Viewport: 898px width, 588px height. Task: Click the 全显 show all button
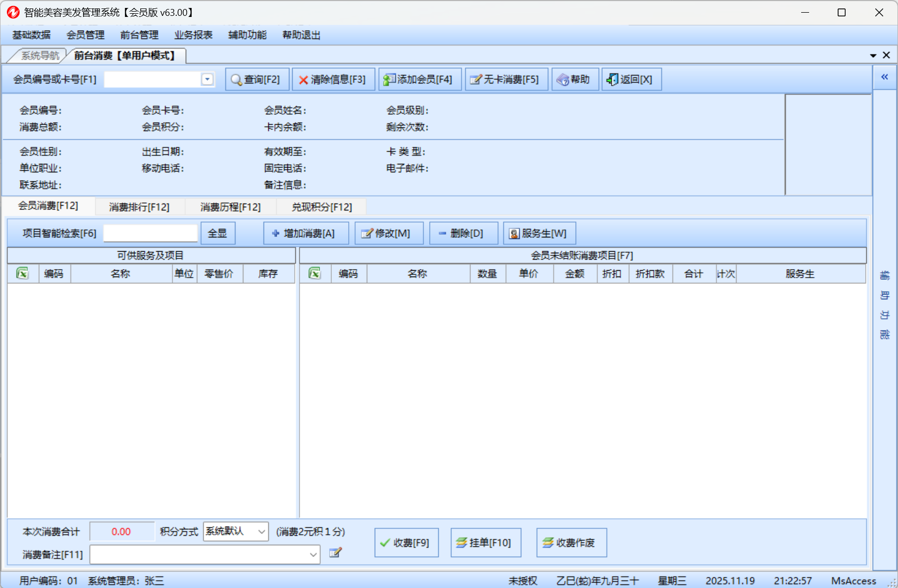click(x=217, y=233)
